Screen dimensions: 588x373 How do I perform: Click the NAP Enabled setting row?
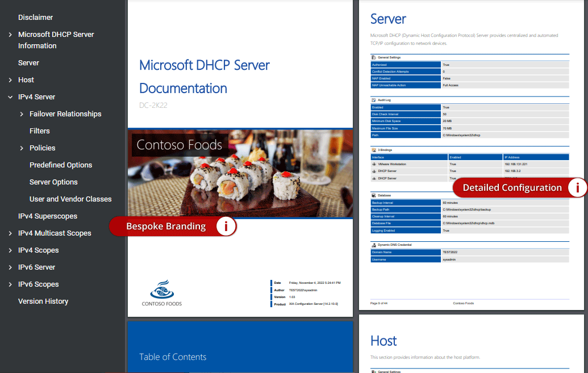click(x=470, y=78)
